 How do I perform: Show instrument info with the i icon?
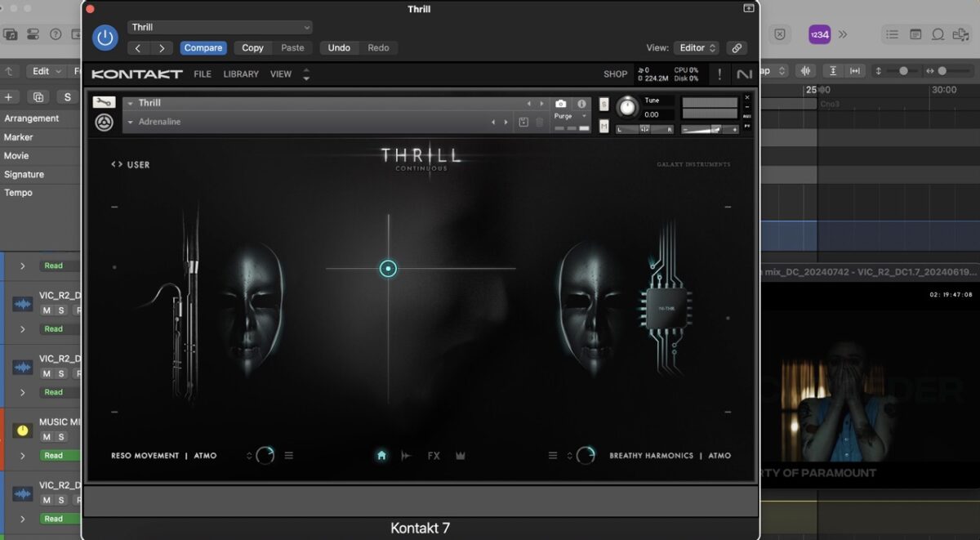(x=581, y=104)
